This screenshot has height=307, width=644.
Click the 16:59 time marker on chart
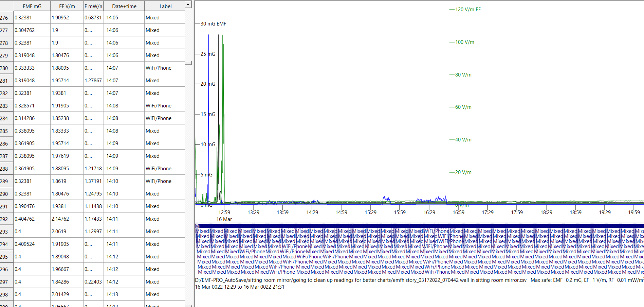coord(458,212)
